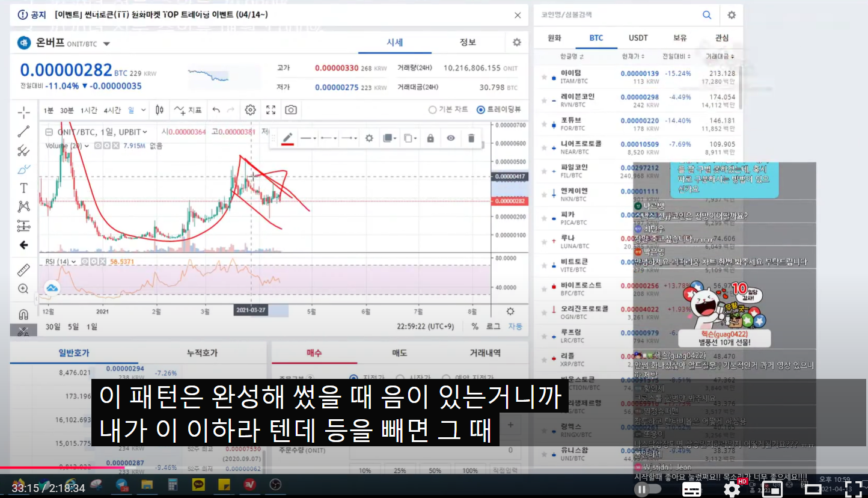Enter YouTube fullscreen mode
The height and width of the screenshot is (498, 868).
click(x=854, y=489)
